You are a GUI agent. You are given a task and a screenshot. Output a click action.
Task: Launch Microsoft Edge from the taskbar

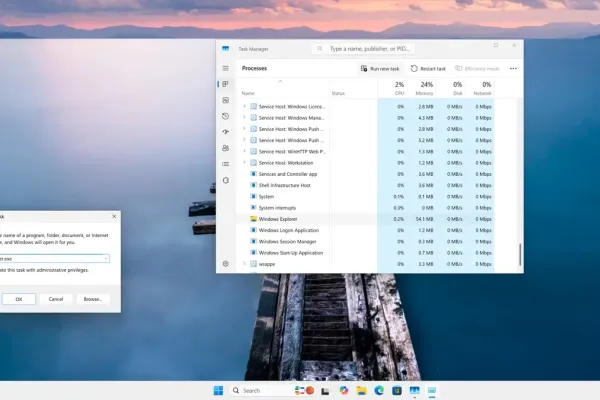point(379,390)
